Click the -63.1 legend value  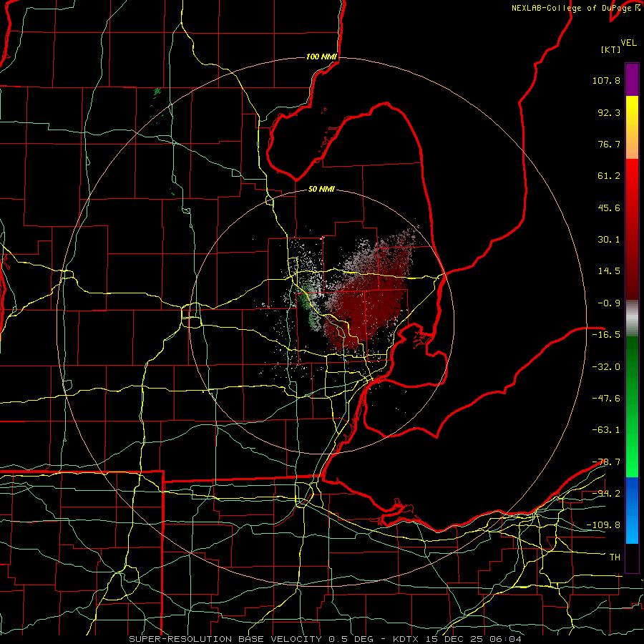[x=606, y=430]
